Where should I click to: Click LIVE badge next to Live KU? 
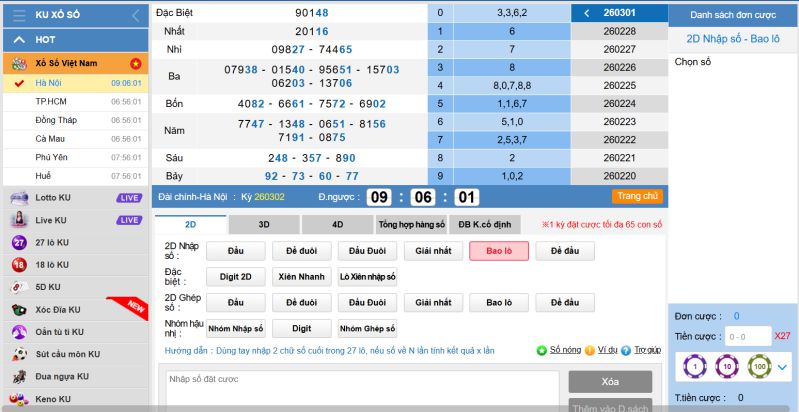[129, 220]
